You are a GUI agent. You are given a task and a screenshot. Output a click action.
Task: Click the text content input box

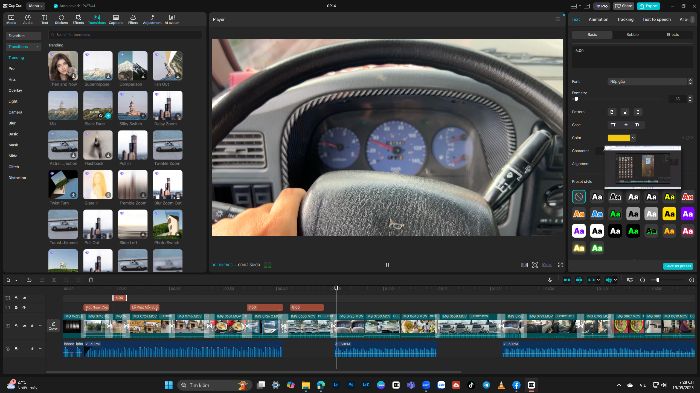tap(632, 57)
